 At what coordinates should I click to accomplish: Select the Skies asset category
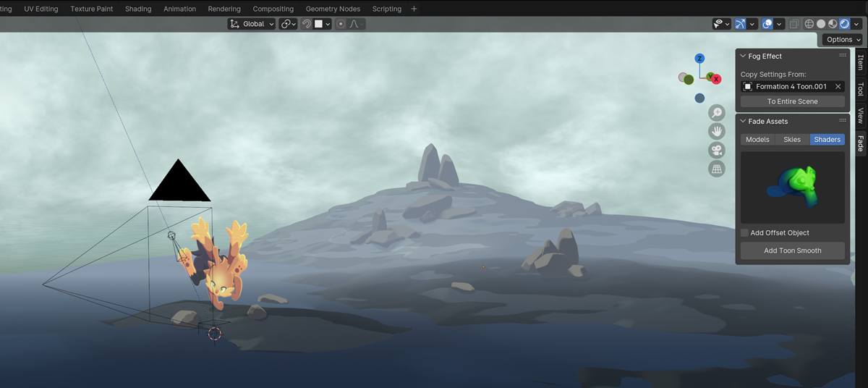[792, 139]
